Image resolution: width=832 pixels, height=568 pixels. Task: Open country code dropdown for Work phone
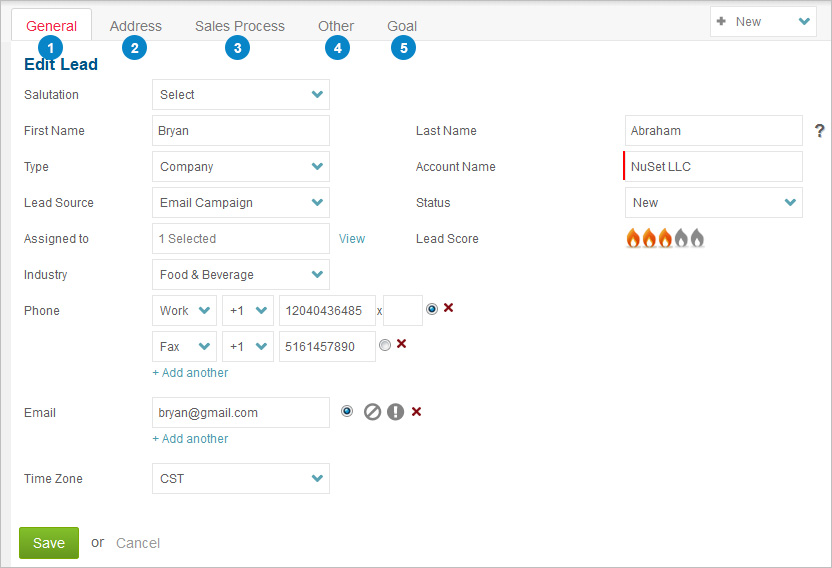pos(248,311)
